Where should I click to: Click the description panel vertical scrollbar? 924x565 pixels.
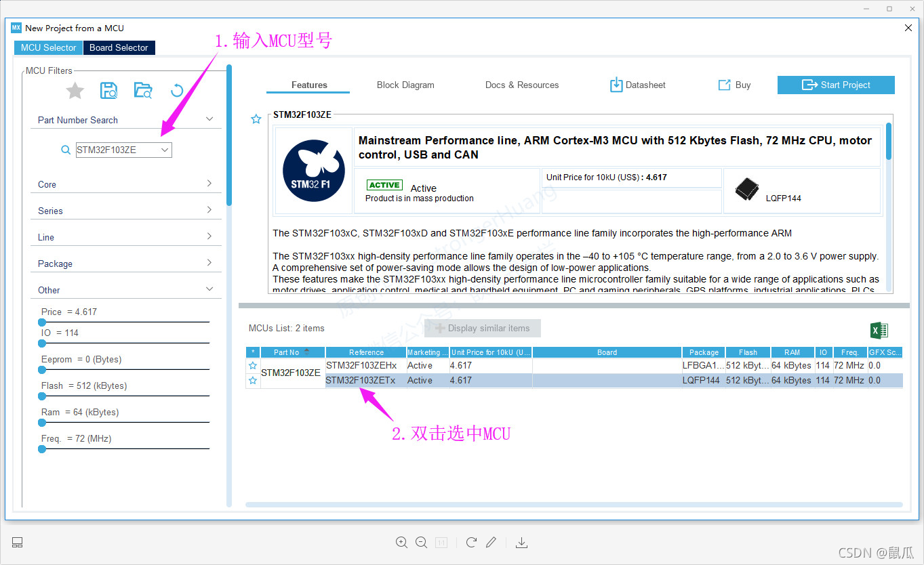(889, 141)
